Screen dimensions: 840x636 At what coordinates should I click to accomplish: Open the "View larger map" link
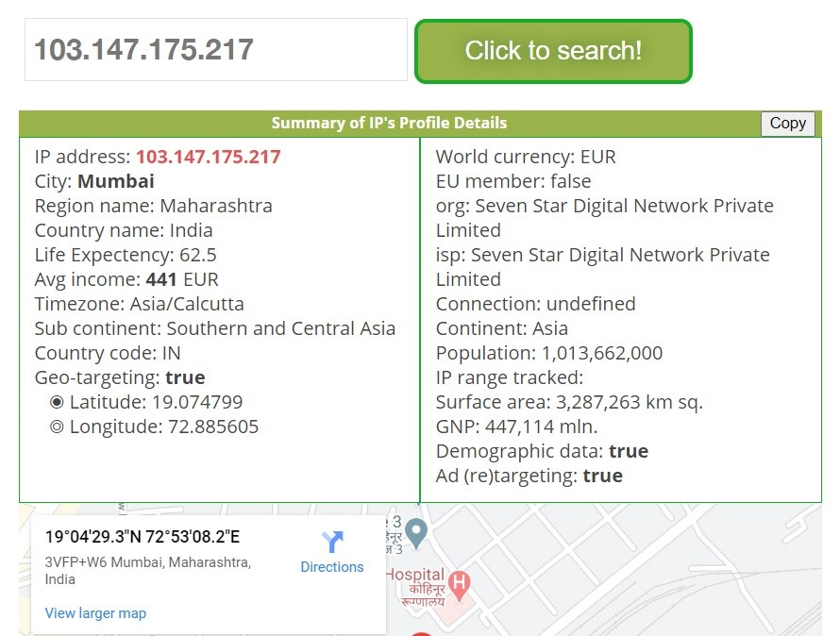[x=95, y=613]
